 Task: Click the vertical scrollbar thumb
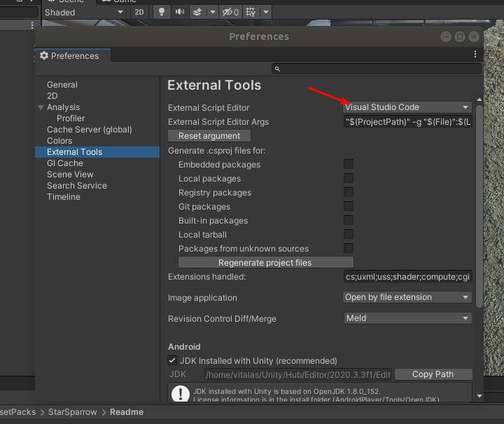point(479,206)
